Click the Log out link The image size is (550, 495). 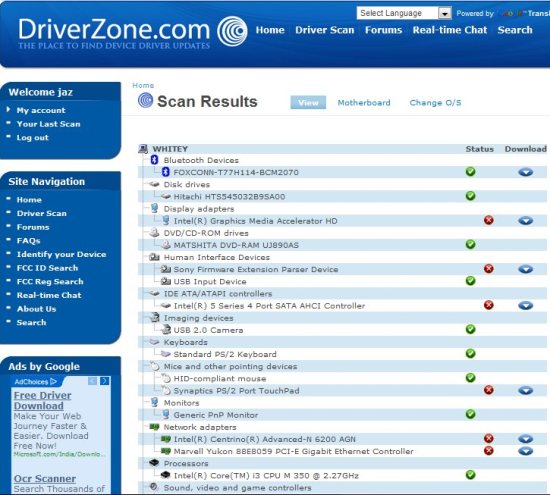pyautogui.click(x=33, y=138)
